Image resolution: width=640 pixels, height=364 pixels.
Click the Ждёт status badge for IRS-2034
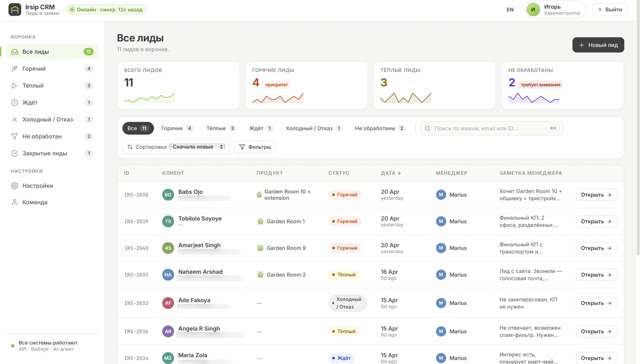[x=341, y=358]
